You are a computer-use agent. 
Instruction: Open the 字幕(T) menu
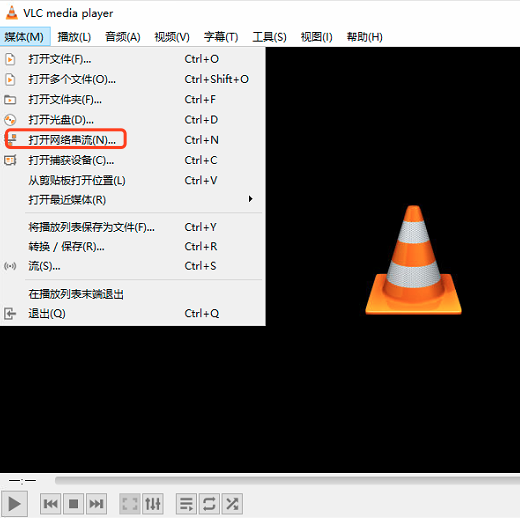point(221,37)
